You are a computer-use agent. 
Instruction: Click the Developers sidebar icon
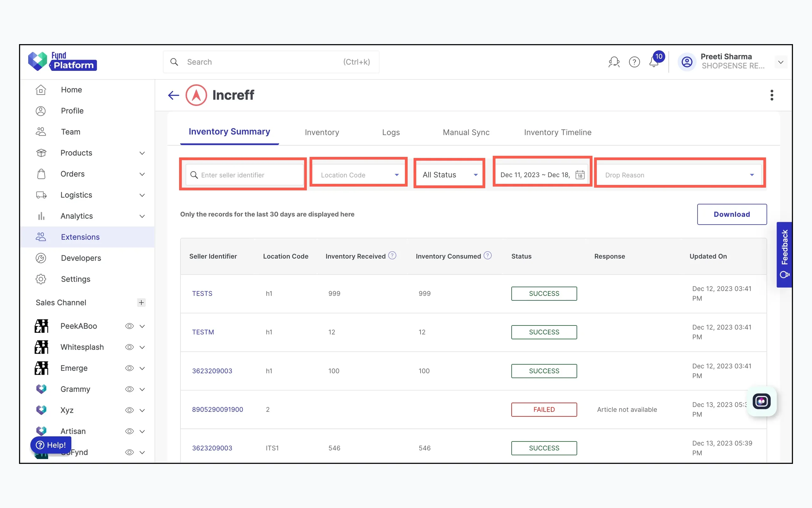click(41, 258)
